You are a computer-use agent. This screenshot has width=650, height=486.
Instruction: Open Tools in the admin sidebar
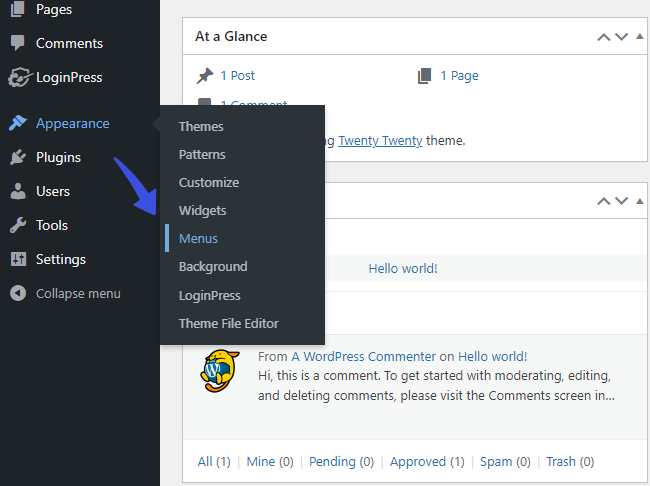click(x=52, y=225)
